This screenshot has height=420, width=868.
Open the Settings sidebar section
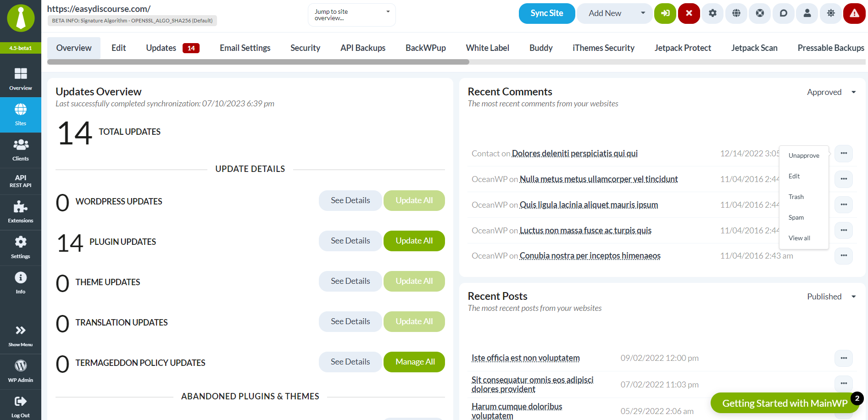[x=21, y=248]
